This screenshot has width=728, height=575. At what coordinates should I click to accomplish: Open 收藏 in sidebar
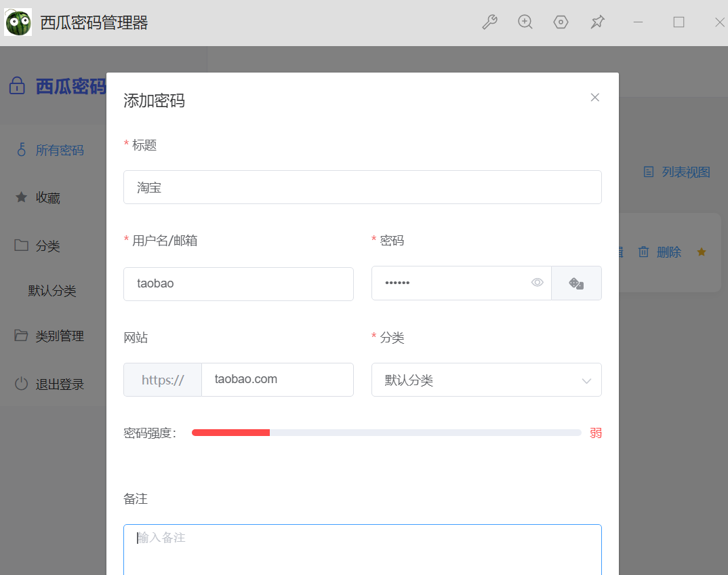48,198
